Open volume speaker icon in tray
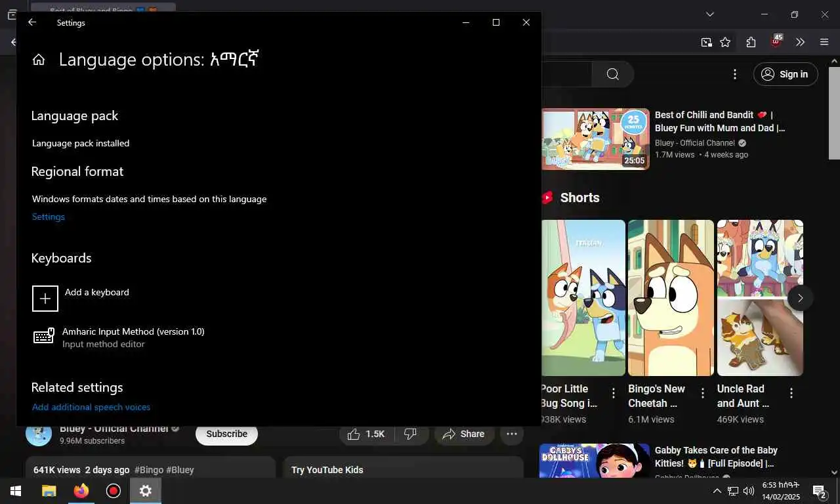This screenshot has width=840, height=504. point(749,491)
